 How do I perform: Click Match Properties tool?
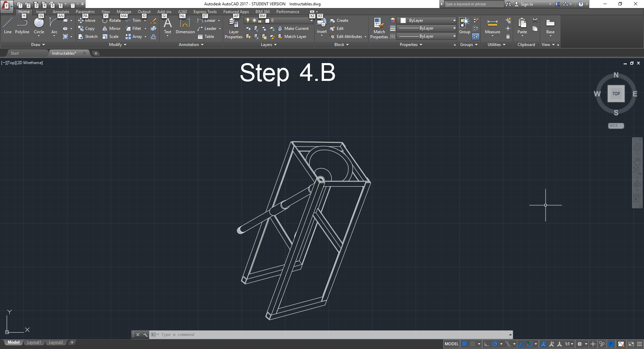point(379,28)
